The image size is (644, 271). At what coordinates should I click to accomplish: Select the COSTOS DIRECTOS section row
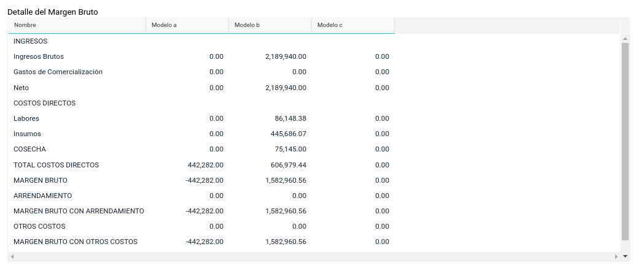click(44, 103)
